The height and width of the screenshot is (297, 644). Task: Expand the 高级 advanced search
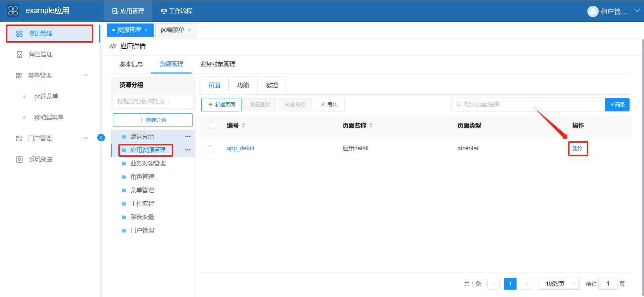click(x=617, y=105)
